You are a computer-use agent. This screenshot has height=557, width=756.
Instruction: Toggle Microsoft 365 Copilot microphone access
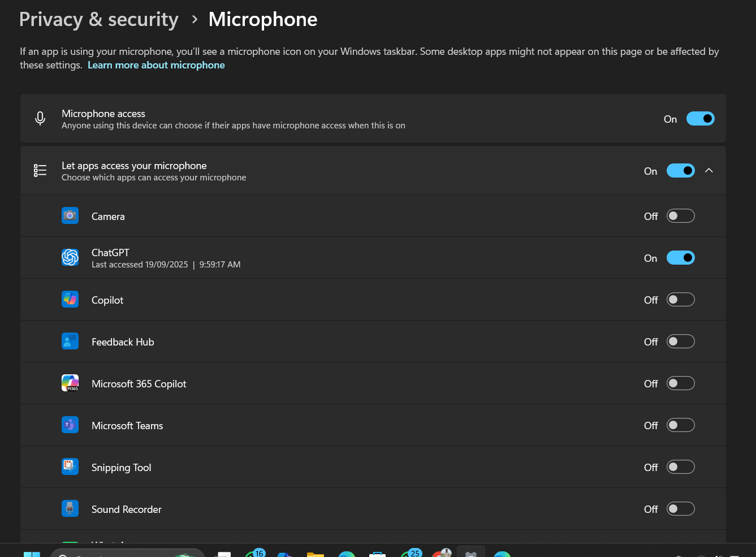[681, 383]
